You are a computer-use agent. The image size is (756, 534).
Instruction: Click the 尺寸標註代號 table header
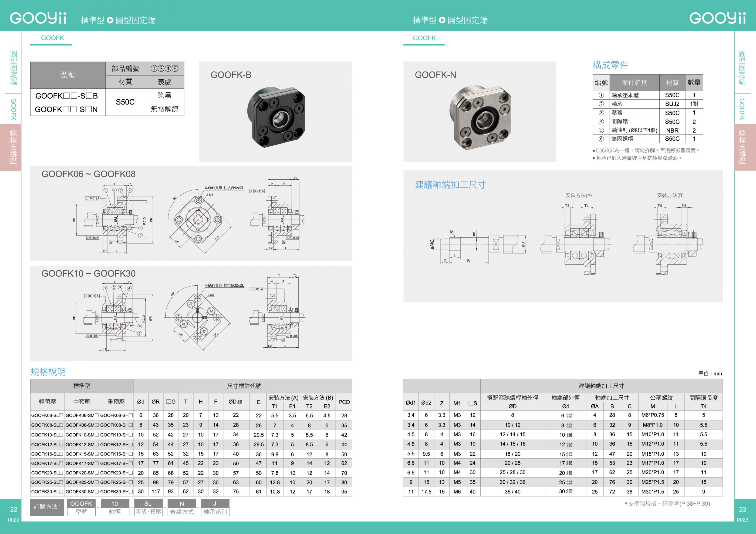coord(243,386)
